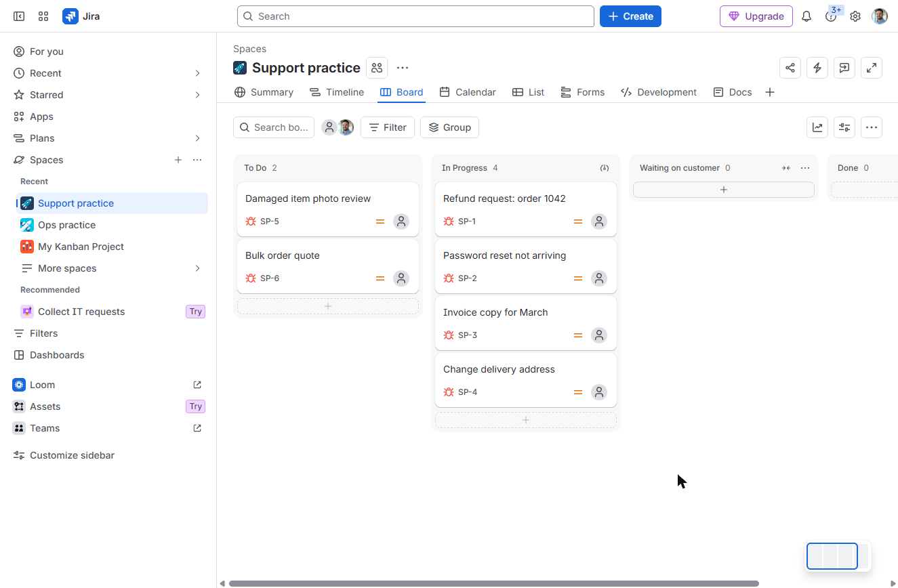Collapse the Waiting on customer column
This screenshot has width=898, height=588.
click(x=786, y=168)
